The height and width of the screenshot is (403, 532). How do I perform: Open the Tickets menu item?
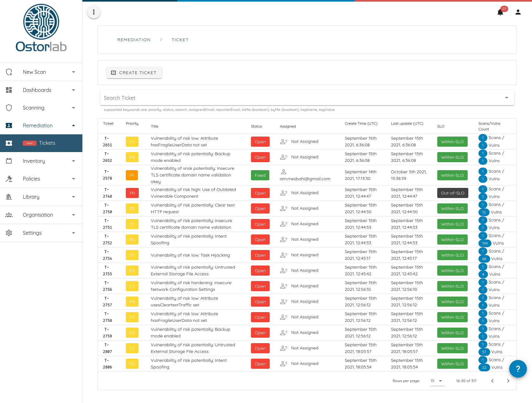pyautogui.click(x=41, y=143)
